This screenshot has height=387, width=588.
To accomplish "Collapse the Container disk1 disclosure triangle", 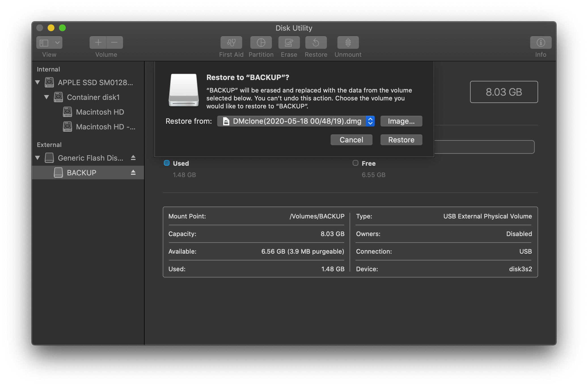I will tap(46, 97).
